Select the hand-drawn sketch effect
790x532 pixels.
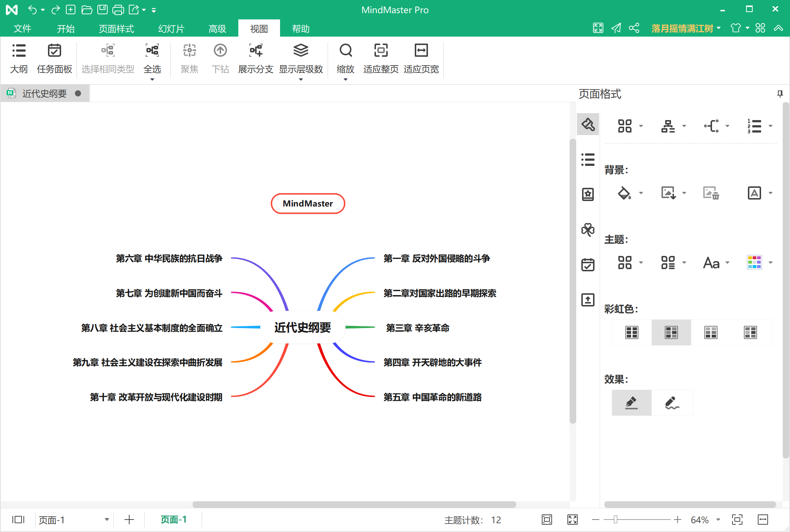(672, 403)
